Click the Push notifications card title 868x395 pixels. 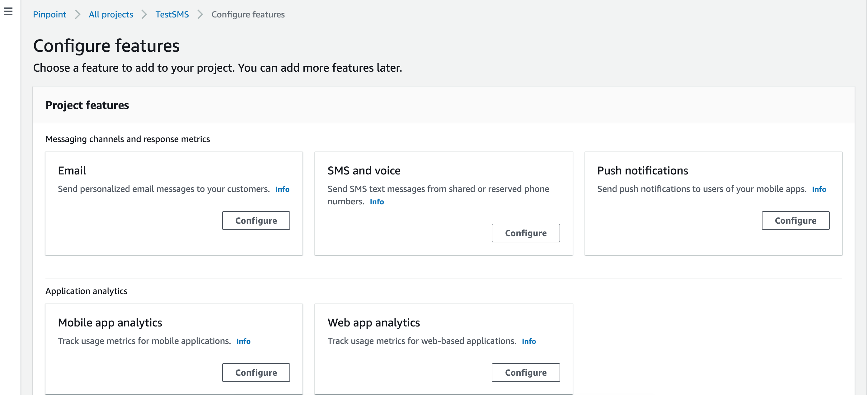643,171
